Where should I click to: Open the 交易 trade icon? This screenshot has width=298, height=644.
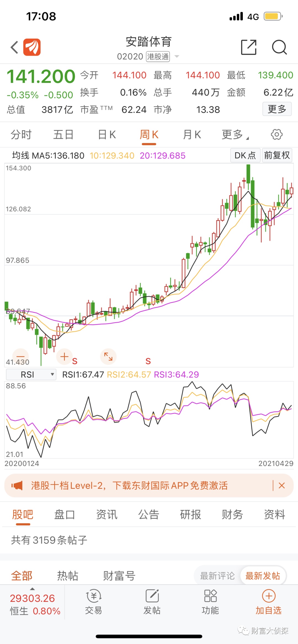pos(94,603)
